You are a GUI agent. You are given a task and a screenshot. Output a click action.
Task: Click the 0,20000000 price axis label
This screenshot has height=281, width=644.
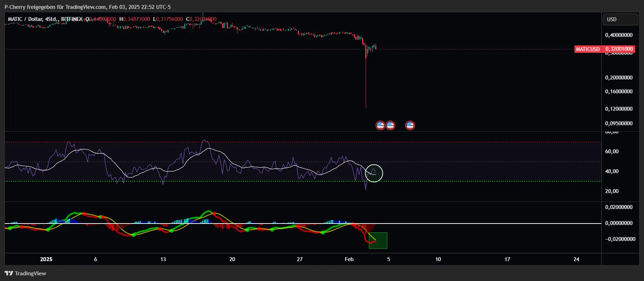tap(619, 78)
